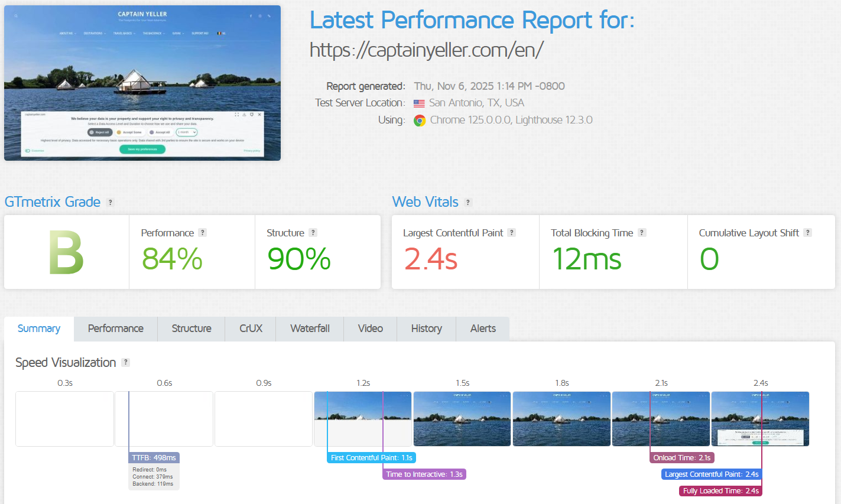Image resolution: width=841 pixels, height=504 pixels.
Task: Click the captainyeller.com URL heading
Action: point(427,50)
